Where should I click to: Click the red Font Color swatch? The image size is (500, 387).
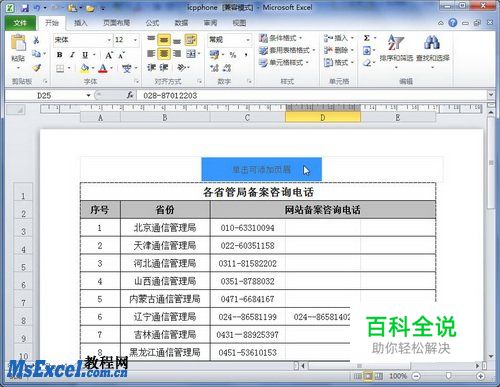[x=103, y=69]
